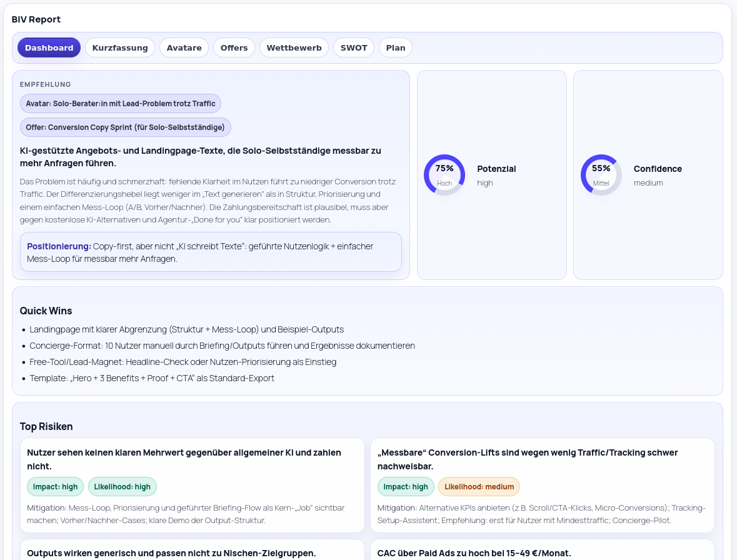Click the Impact: high badge on the first risk
The image size is (737, 560).
coord(55,486)
